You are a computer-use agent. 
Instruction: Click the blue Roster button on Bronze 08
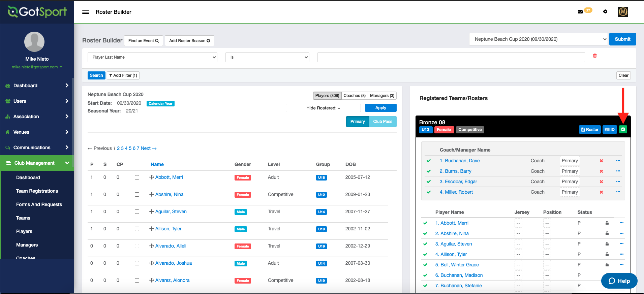point(590,130)
